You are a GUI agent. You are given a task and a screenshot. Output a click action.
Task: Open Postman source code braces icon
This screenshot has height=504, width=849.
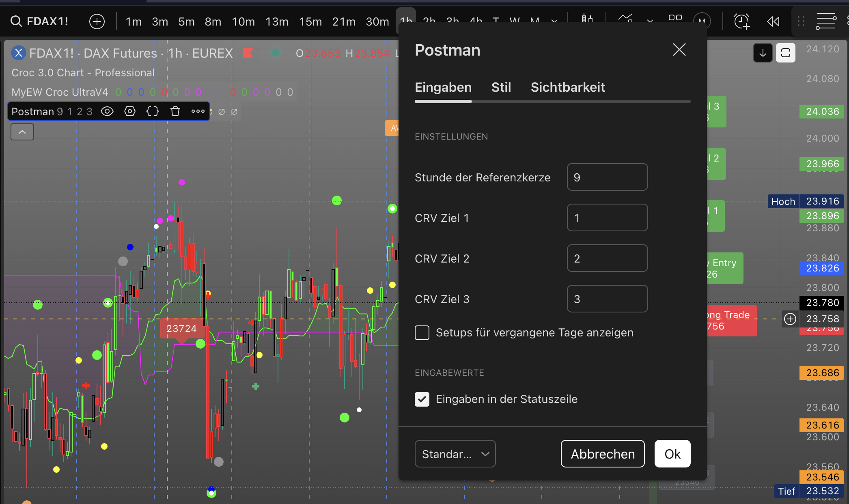153,111
